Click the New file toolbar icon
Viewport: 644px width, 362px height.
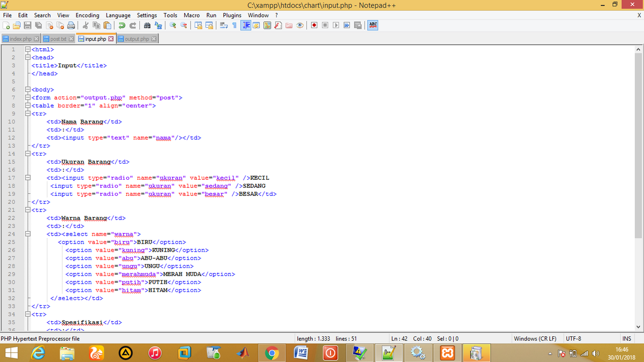click(x=7, y=25)
